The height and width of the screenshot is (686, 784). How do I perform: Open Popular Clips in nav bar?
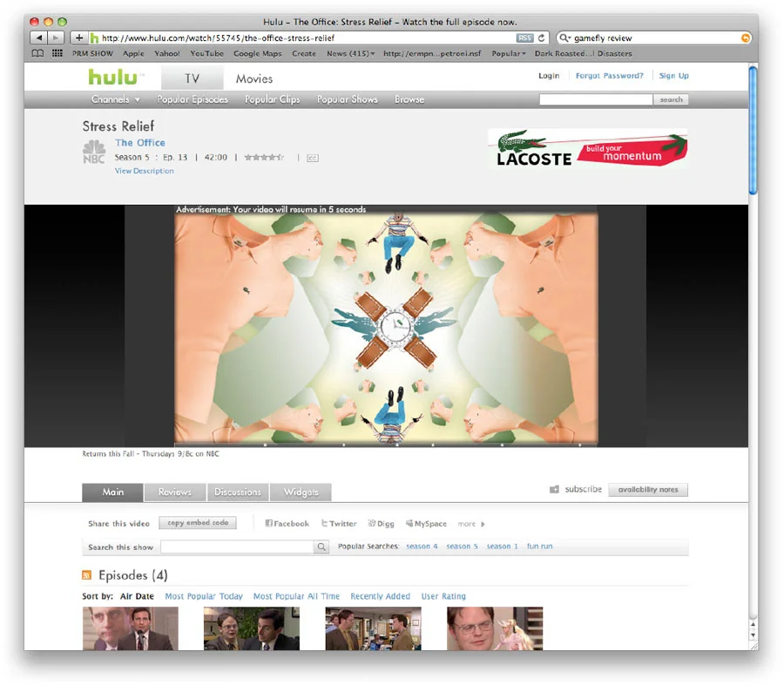point(272,99)
